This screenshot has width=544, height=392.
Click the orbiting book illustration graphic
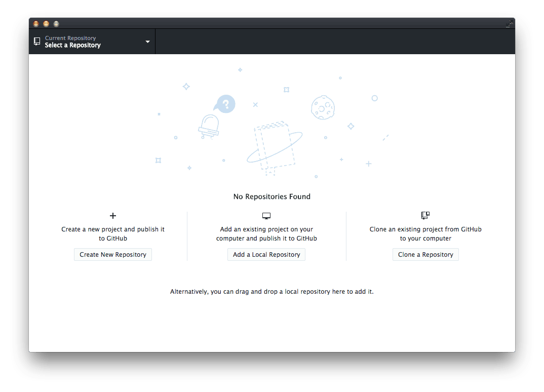point(274,145)
